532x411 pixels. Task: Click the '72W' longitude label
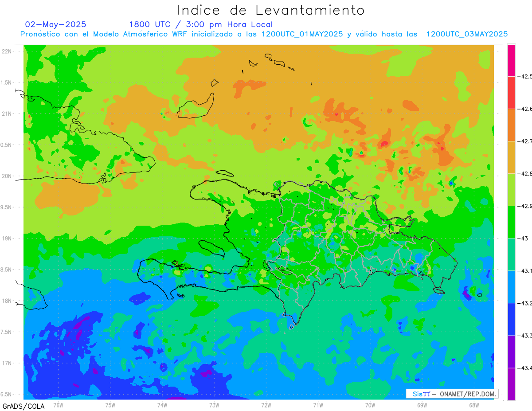click(266, 405)
